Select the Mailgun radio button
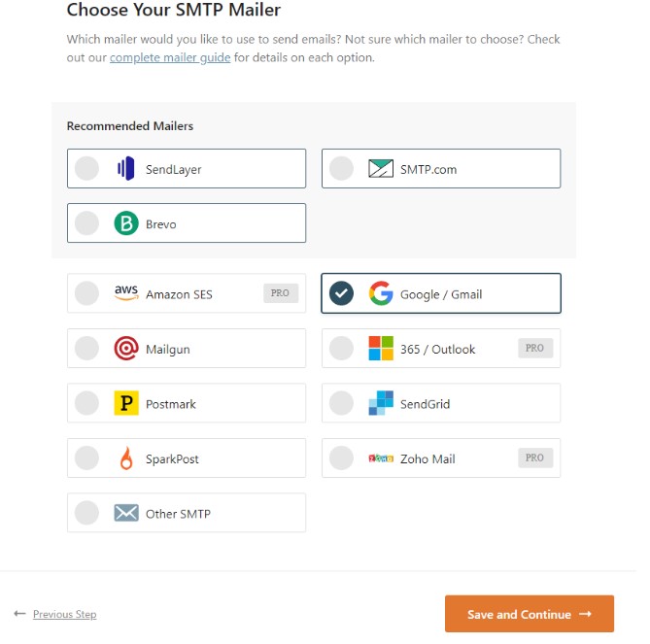The height and width of the screenshot is (644, 650). coord(86,348)
